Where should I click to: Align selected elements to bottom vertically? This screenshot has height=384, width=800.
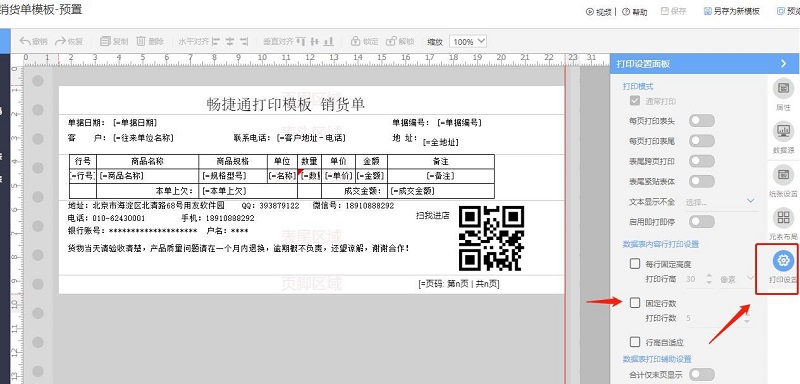click(329, 41)
